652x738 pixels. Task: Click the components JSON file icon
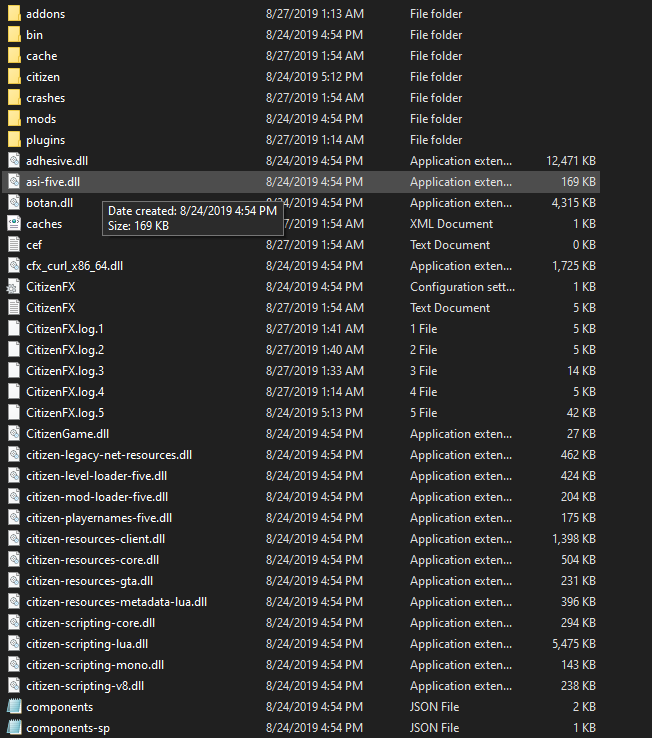click(14, 707)
